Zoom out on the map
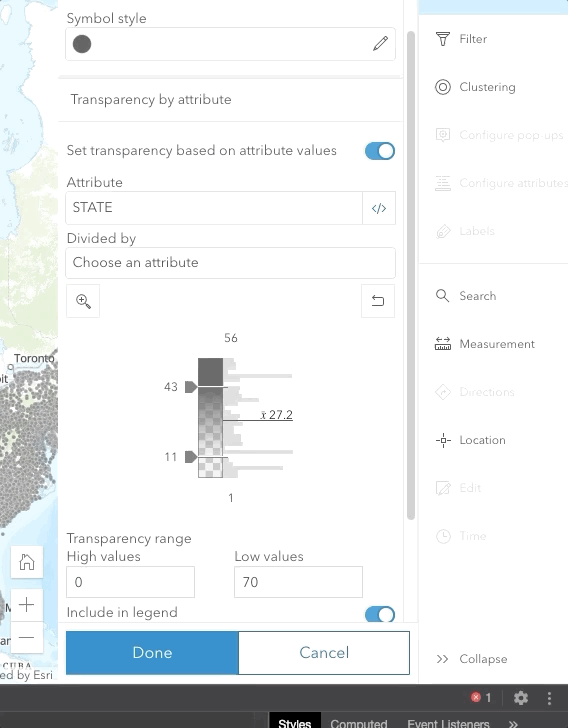Image resolution: width=568 pixels, height=728 pixels. pos(27,637)
